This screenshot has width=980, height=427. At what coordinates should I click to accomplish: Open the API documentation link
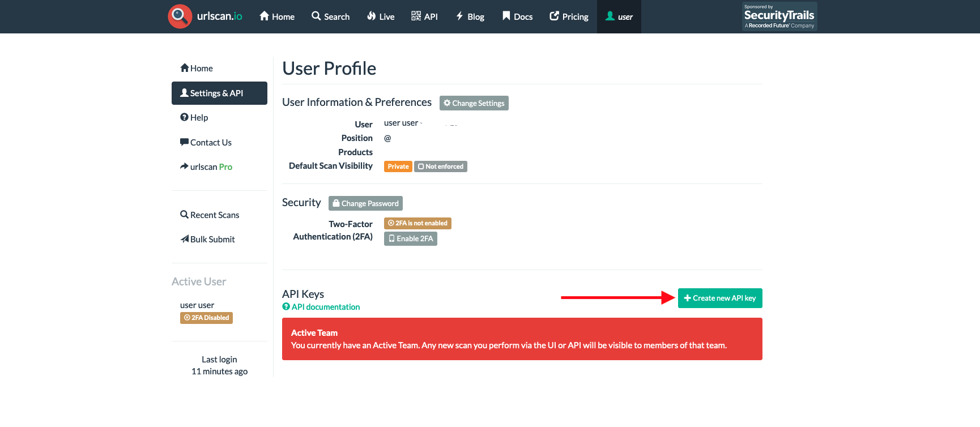(x=326, y=307)
